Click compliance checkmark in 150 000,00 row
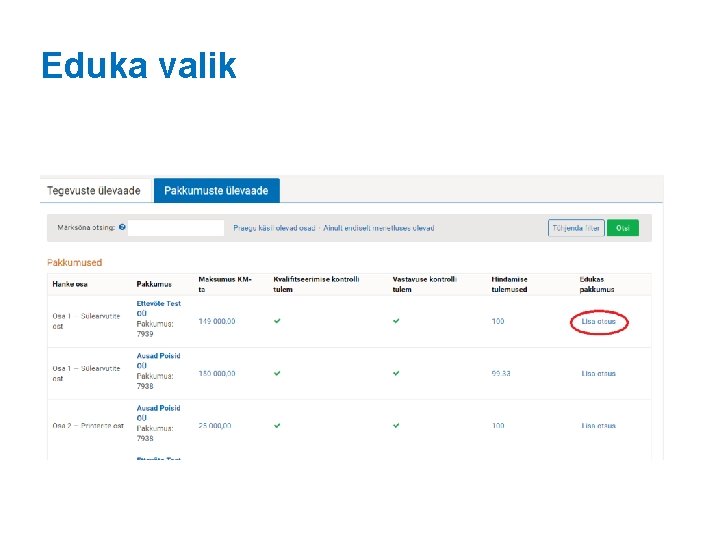The image size is (709, 539). point(396,374)
